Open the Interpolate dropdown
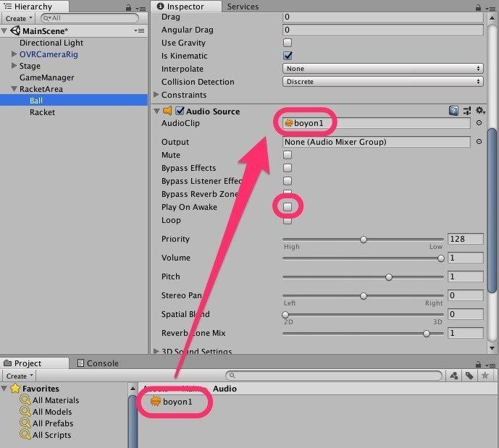 tap(383, 68)
